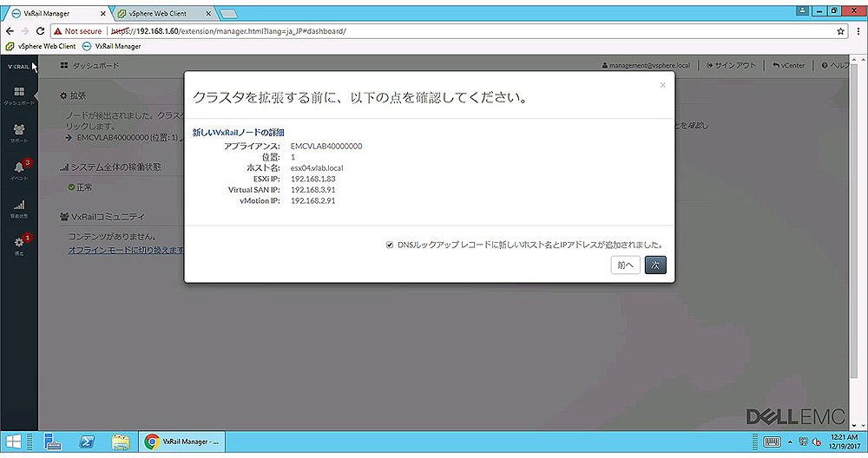Click the volume tray icon
This screenshot has height=458, width=868.
coord(817,442)
